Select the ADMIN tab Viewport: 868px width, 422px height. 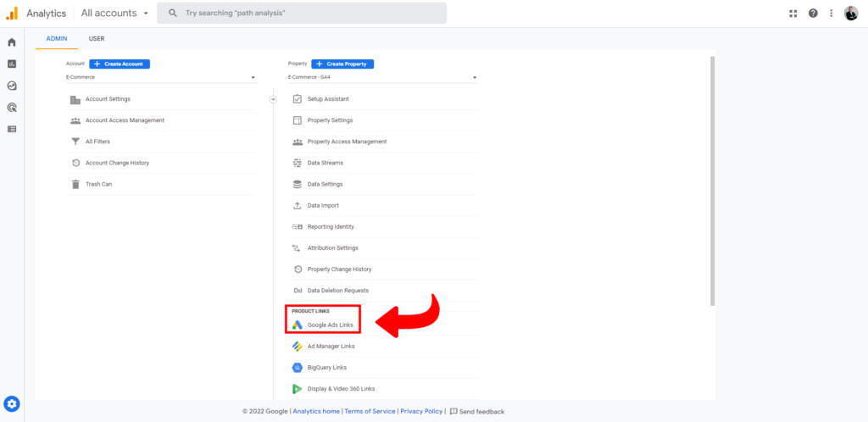pos(56,39)
